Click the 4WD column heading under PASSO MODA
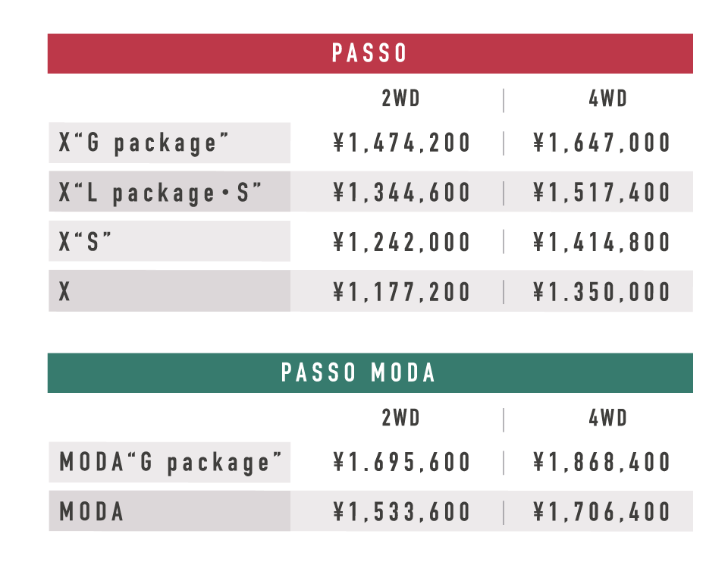 (607, 418)
